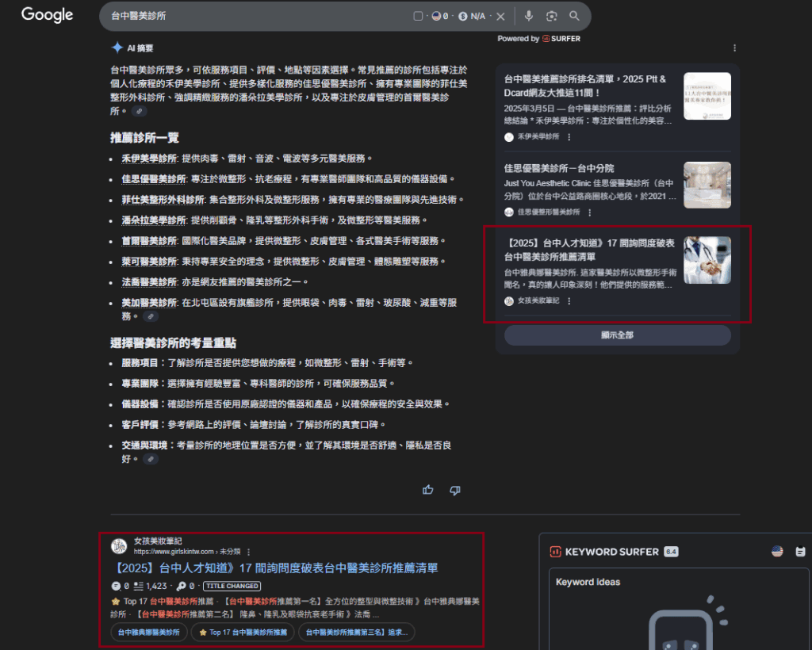The image size is (812, 650).
Task: Click thumbnail of first source card
Action: [707, 96]
